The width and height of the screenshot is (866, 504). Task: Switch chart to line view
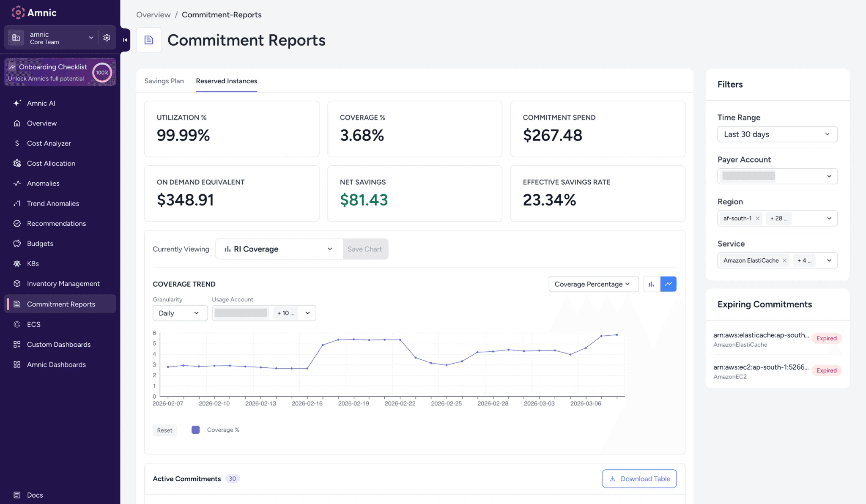[x=668, y=284]
